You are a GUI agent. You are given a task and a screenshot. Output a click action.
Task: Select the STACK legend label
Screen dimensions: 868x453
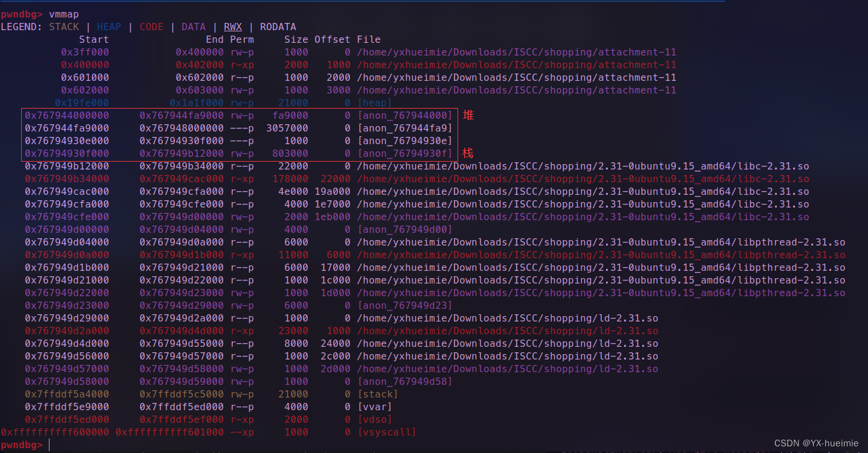click(64, 27)
